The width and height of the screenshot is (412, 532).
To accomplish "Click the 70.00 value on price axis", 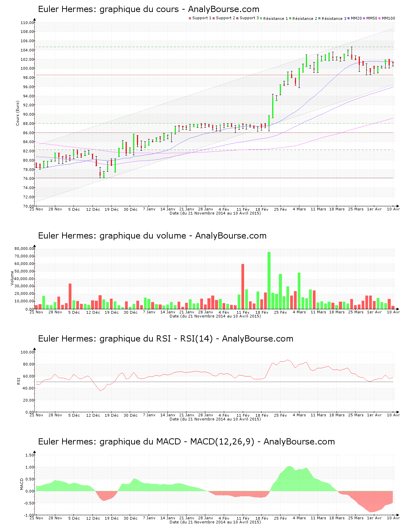I will click(28, 206).
